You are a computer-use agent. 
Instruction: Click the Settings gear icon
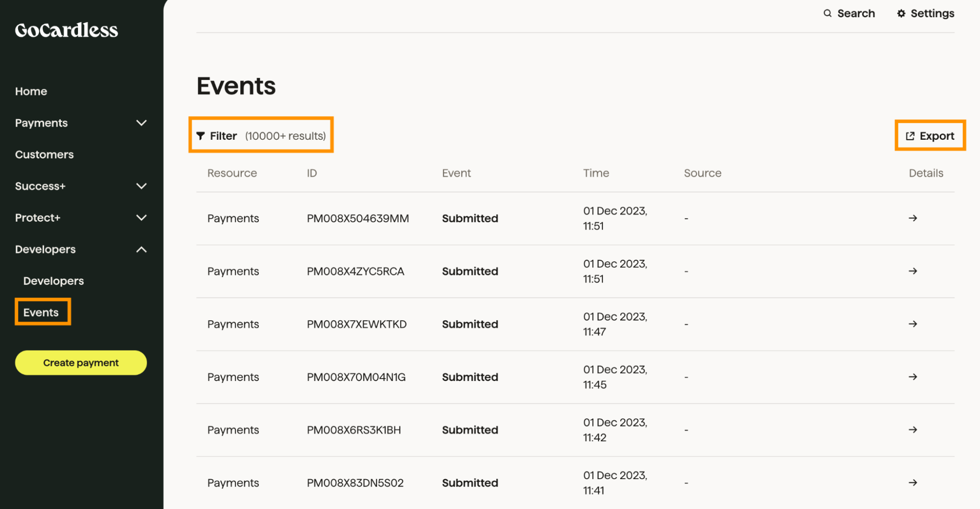901,13
